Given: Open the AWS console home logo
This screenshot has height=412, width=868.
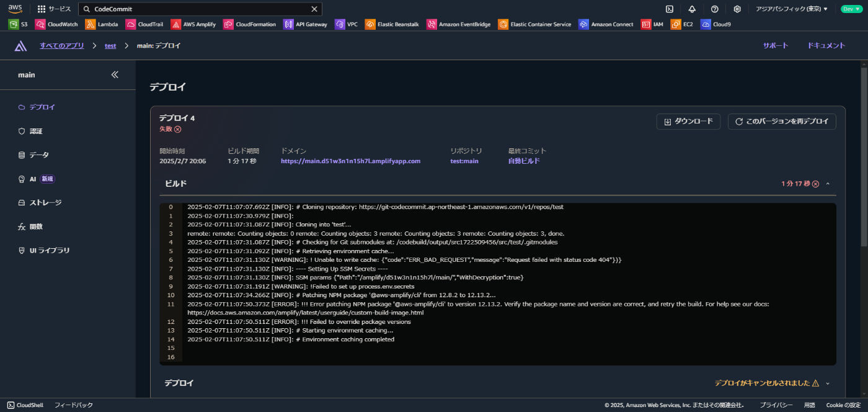Looking at the screenshot, I should pyautogui.click(x=15, y=9).
